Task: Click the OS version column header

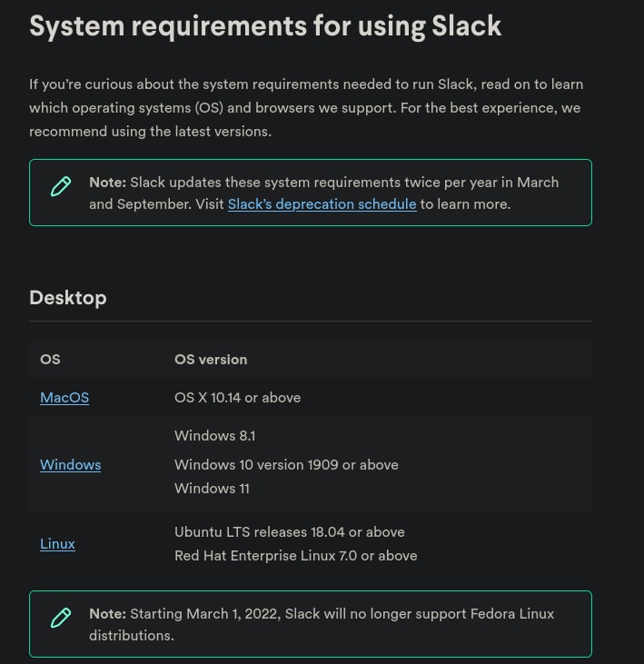Action: pos(211,360)
